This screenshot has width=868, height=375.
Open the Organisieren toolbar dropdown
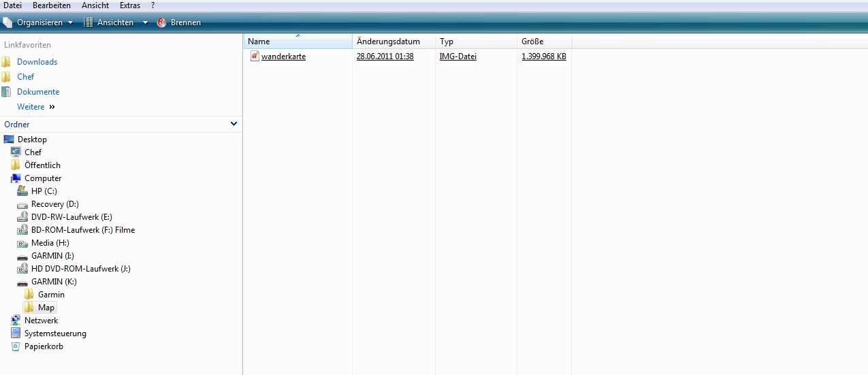(38, 22)
